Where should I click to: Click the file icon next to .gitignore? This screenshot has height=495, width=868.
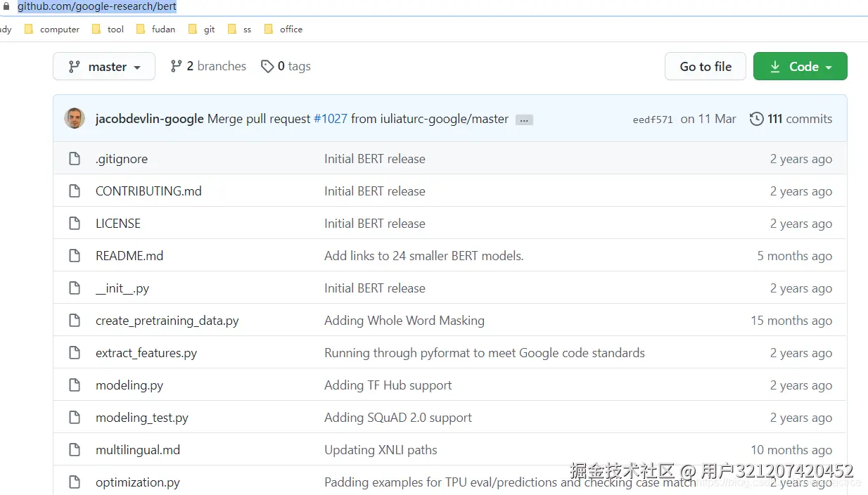[x=75, y=159]
